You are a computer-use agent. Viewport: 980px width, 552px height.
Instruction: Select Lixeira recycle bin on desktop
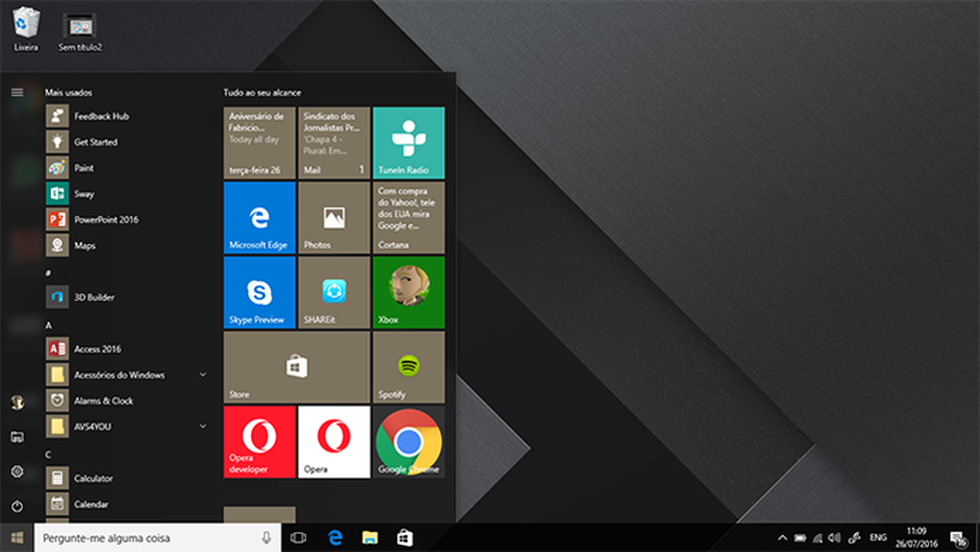[26, 29]
